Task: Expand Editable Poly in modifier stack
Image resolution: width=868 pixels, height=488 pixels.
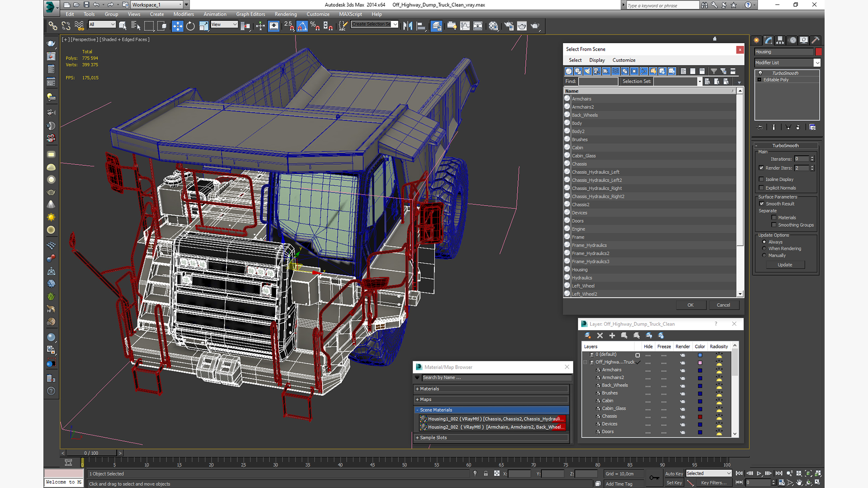Action: (x=759, y=80)
